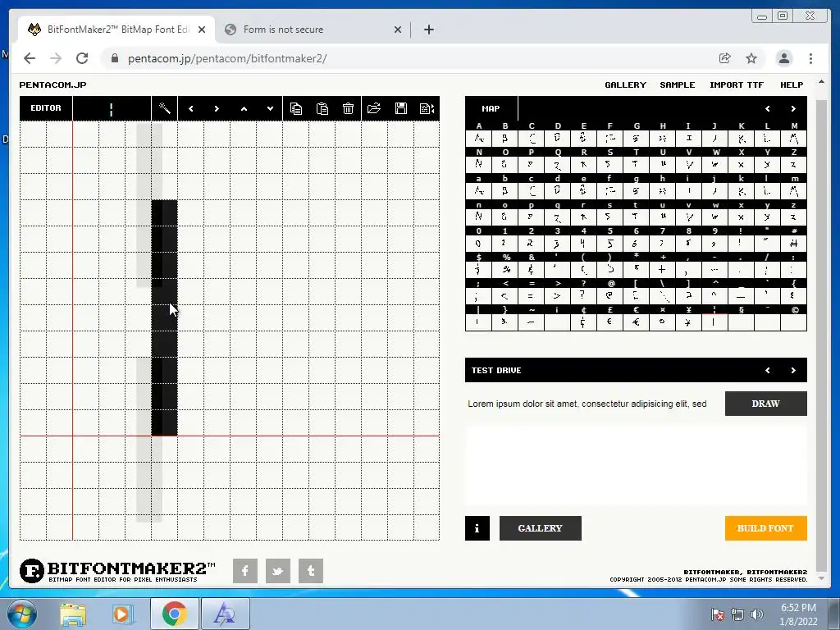
Task: Click the BitFontMaker2 logo
Action: (x=117, y=571)
